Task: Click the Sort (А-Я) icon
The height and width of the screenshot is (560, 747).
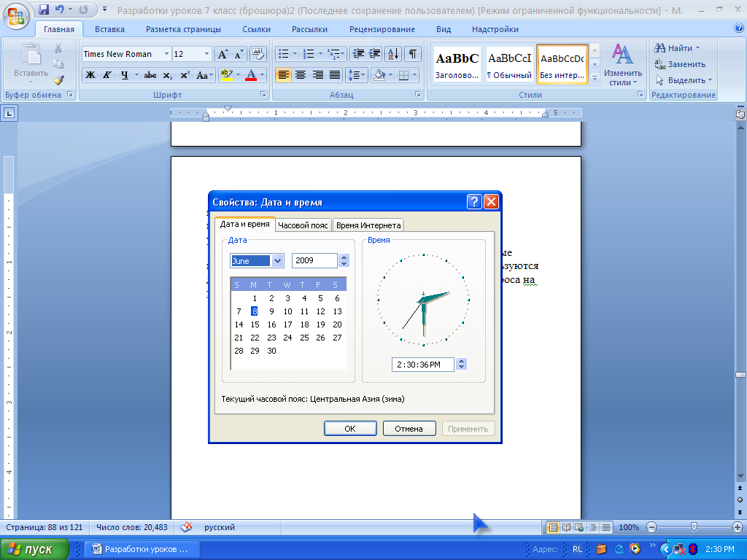Action: tap(392, 54)
